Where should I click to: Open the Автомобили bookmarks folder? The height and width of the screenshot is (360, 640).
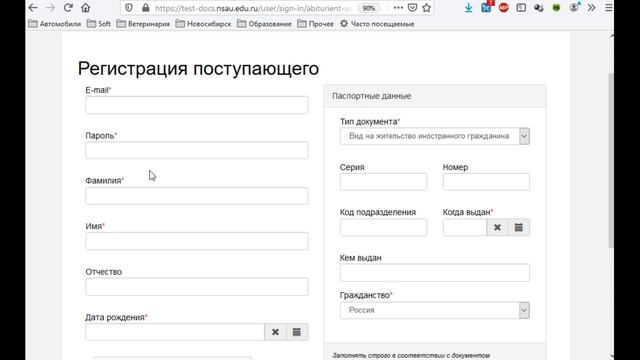[55, 24]
